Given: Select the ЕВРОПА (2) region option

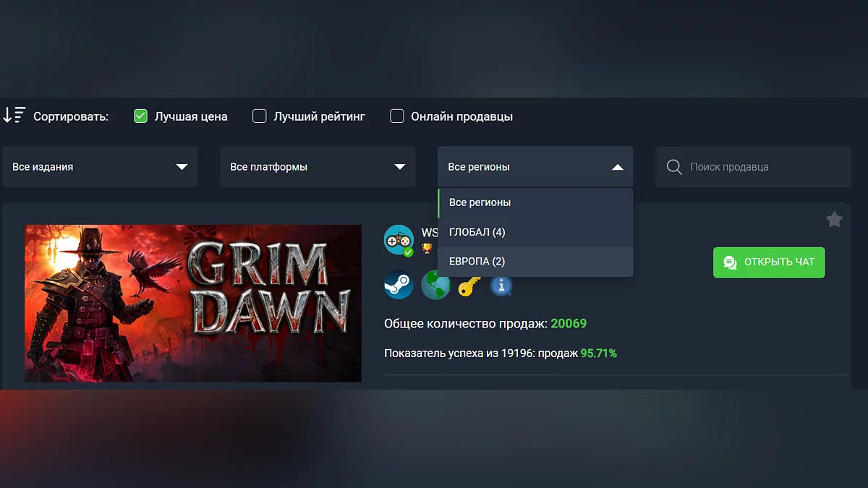Looking at the screenshot, I should tap(535, 261).
